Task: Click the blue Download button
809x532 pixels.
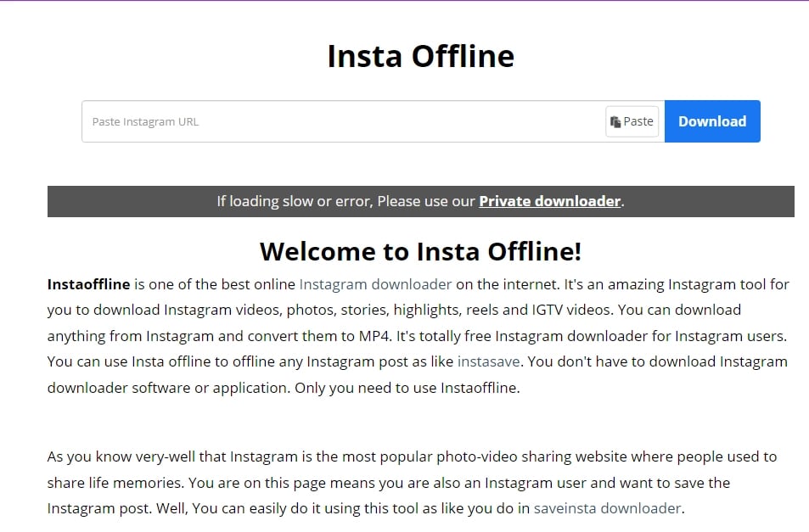Action: (x=712, y=121)
